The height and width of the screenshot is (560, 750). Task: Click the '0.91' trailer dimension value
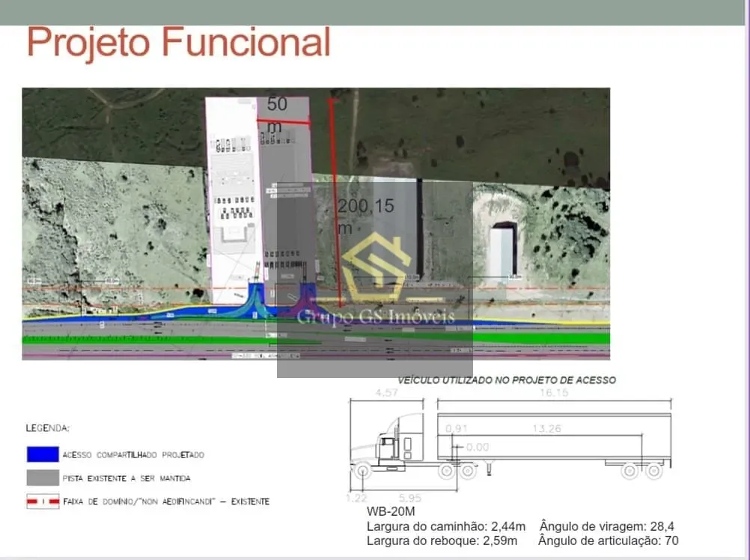click(x=457, y=428)
